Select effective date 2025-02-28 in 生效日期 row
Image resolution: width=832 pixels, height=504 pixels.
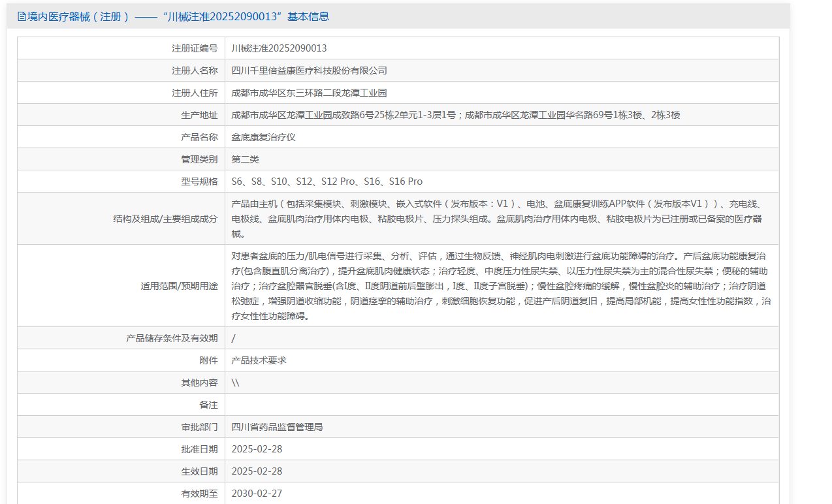(257, 471)
